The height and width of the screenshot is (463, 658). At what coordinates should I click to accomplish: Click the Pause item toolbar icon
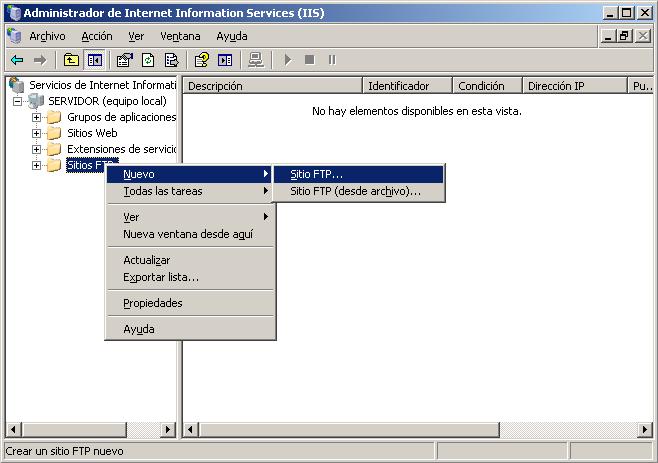(332, 60)
